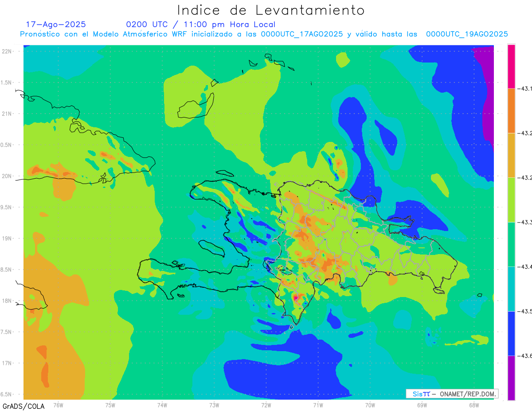Click the '-43.5' legend value
Viewport: 532px width, 411px height.
[x=524, y=311]
